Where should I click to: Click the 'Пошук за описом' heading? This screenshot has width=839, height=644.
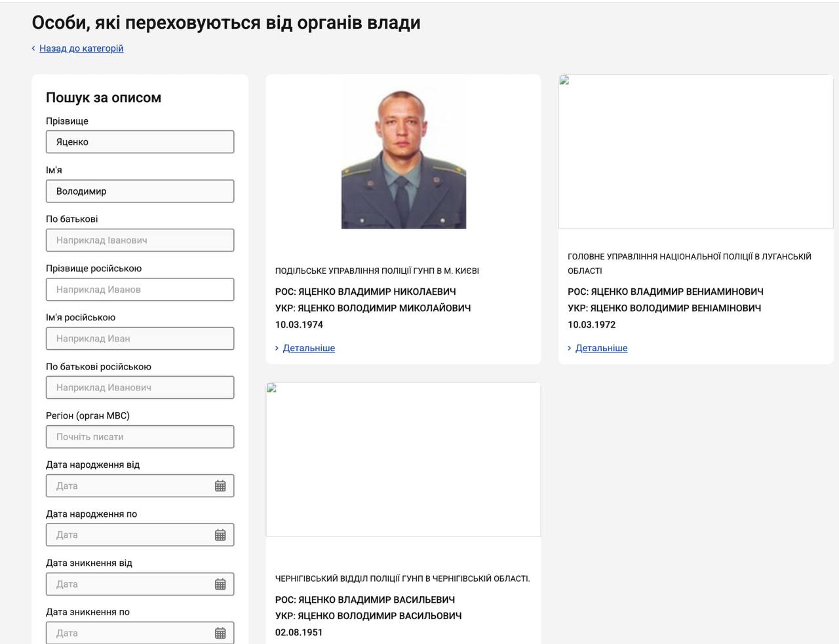point(104,98)
